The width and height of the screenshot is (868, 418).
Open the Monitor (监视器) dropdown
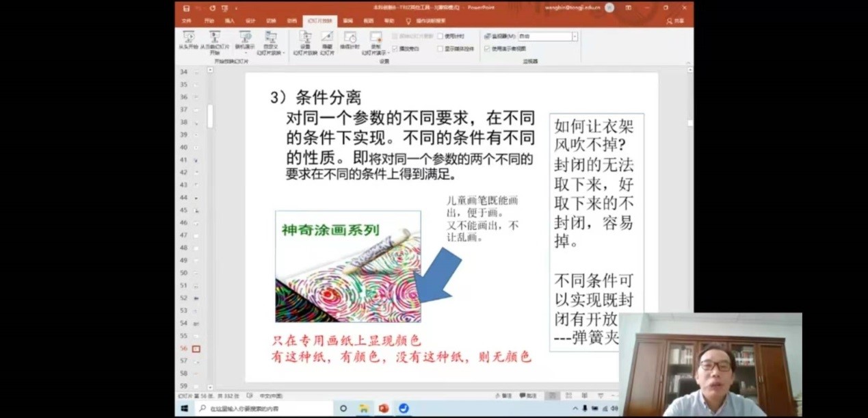tap(575, 36)
